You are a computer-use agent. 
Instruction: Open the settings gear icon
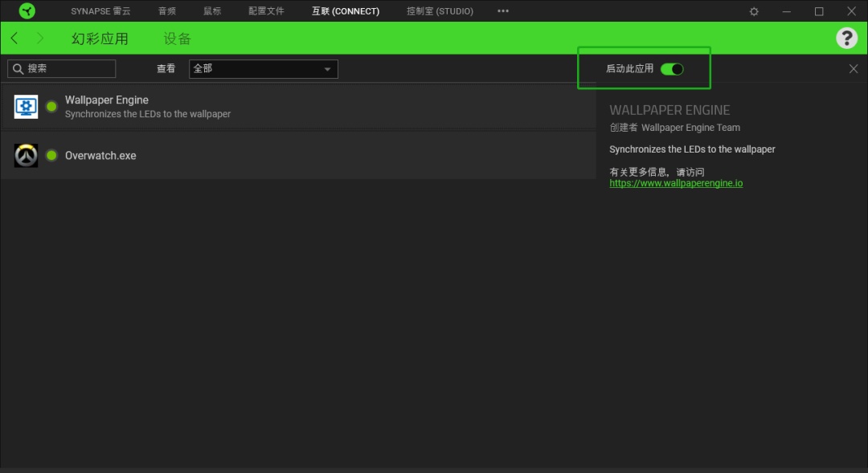tap(754, 11)
